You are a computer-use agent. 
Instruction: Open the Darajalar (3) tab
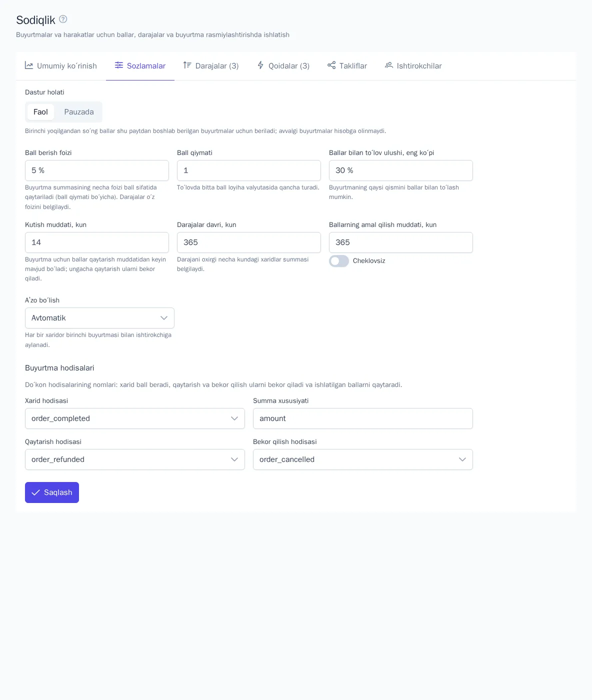point(211,66)
